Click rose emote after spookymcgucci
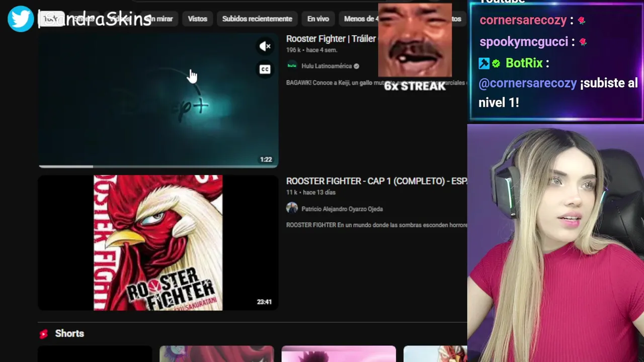This screenshot has width=644, height=362. pyautogui.click(x=583, y=42)
